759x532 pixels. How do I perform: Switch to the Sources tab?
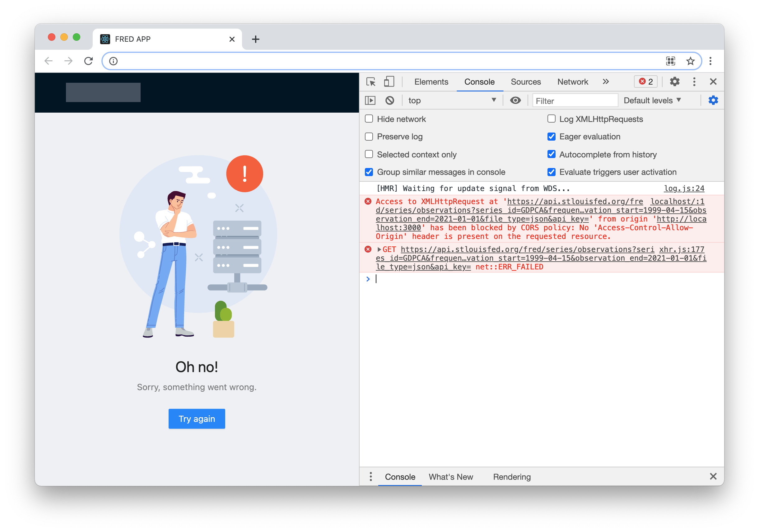pos(526,82)
